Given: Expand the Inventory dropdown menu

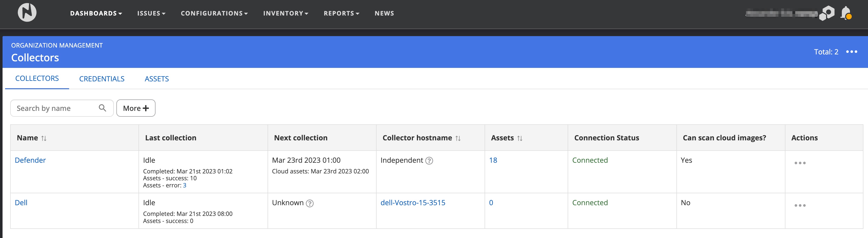Looking at the screenshot, I should (x=285, y=13).
